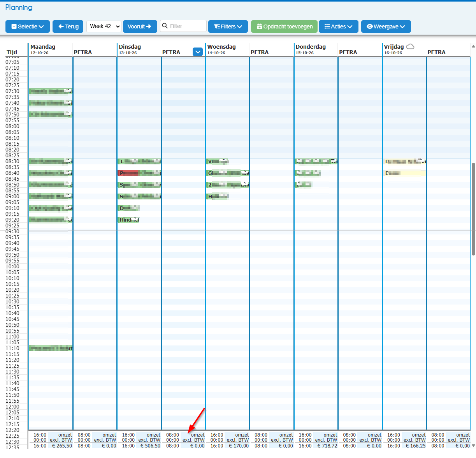Screen dimensions: 476x458
Task: Open the yellow Vrijdag appointment at 08:40
Action: [x=405, y=173]
